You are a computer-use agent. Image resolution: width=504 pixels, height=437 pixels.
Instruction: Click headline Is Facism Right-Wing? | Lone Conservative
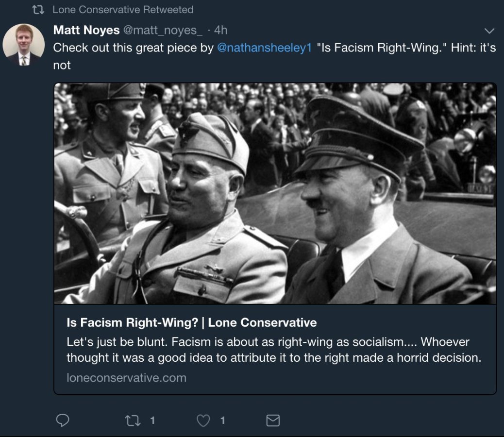[191, 322]
